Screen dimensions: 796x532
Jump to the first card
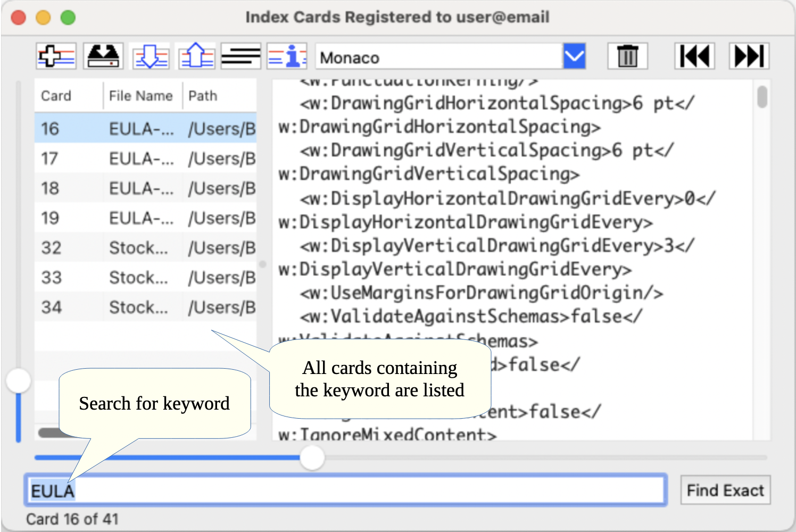point(695,56)
